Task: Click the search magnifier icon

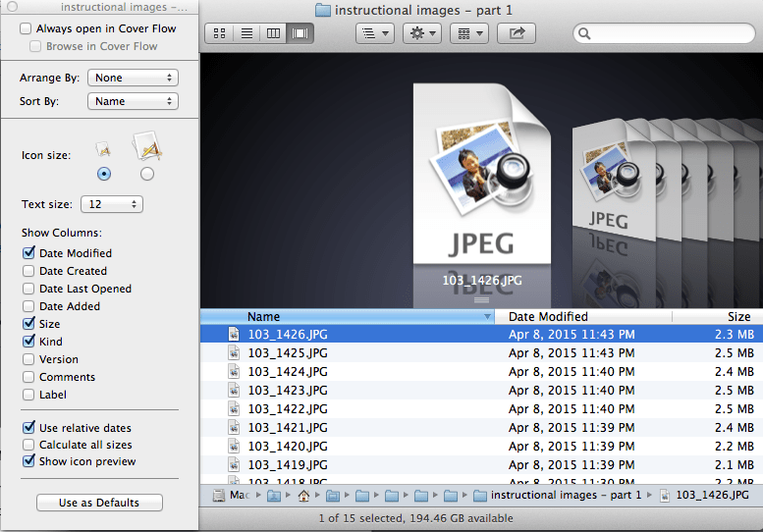Action: (584, 33)
